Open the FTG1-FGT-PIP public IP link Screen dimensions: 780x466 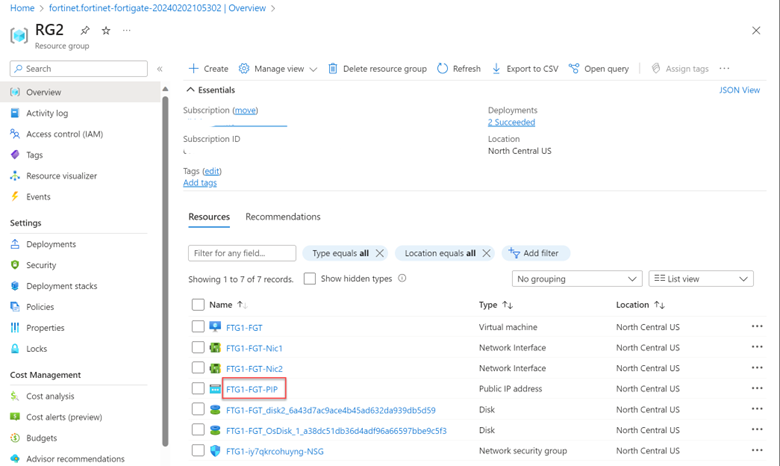[252, 389]
